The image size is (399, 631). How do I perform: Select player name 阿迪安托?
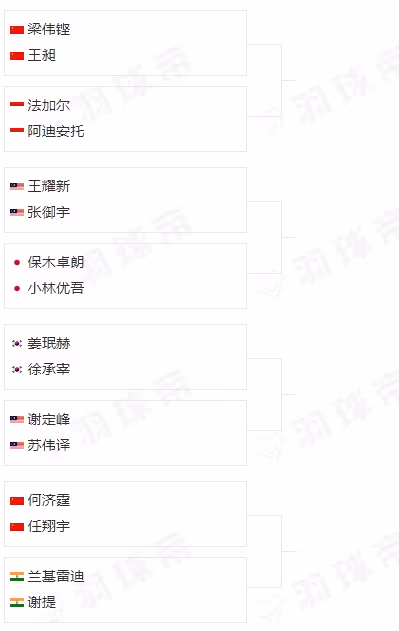point(56,131)
